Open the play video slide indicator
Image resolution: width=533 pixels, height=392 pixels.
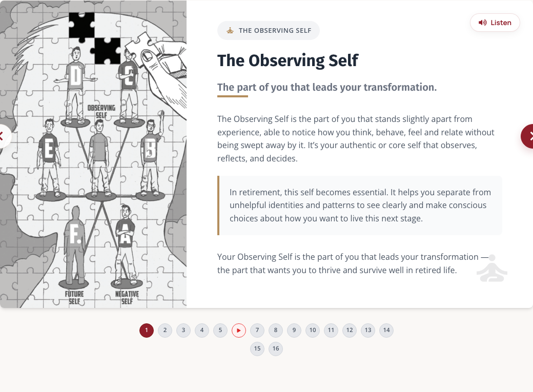pyautogui.click(x=239, y=330)
